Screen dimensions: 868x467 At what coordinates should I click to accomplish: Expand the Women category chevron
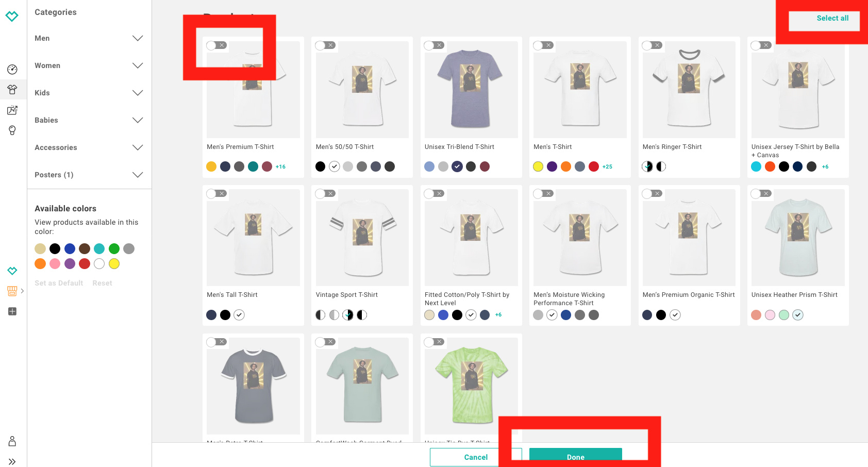(137, 65)
